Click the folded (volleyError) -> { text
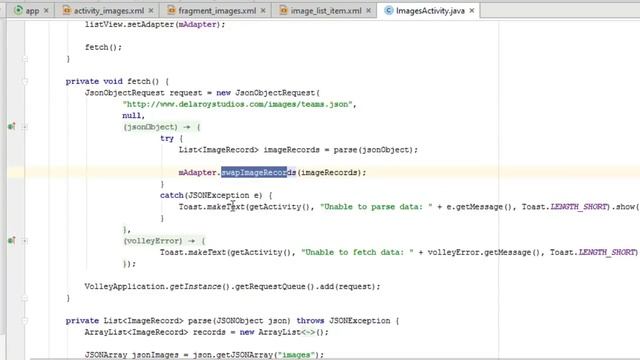The height and width of the screenshot is (360, 640). (164, 241)
